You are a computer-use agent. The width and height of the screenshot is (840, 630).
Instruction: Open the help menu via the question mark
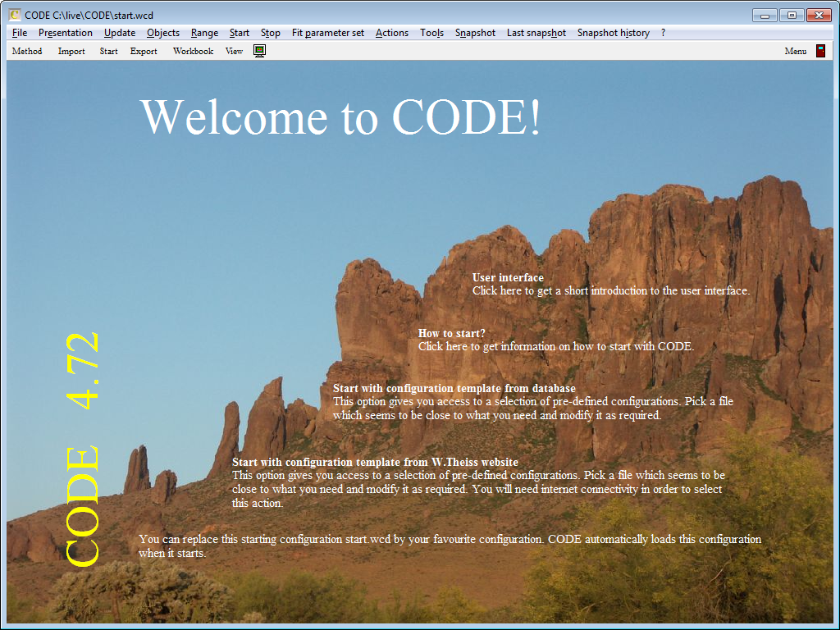tap(662, 33)
